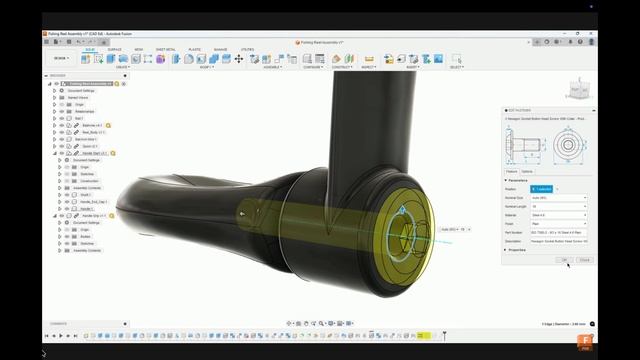Open the Finish dropdown
Screen dimensions: 640x360
[559, 224]
